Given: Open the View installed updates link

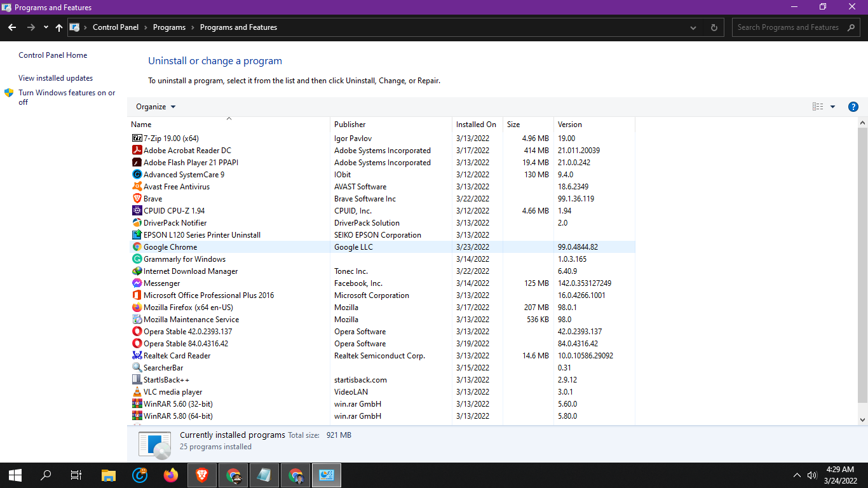Looking at the screenshot, I should (x=55, y=78).
